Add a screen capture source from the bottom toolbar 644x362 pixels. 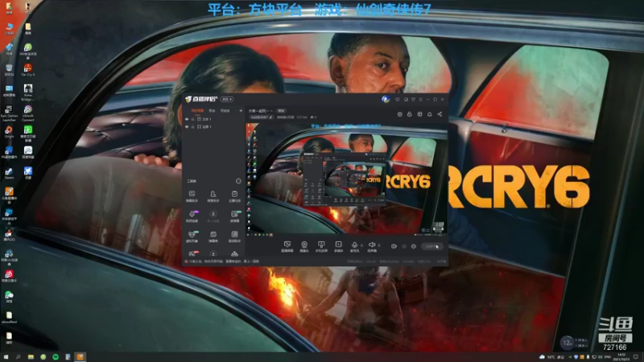click(x=287, y=246)
